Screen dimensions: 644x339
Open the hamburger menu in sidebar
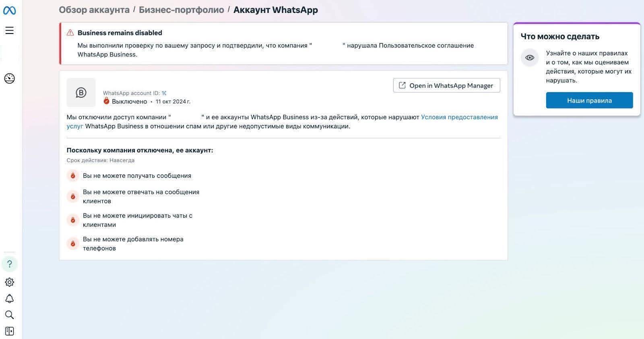9,31
